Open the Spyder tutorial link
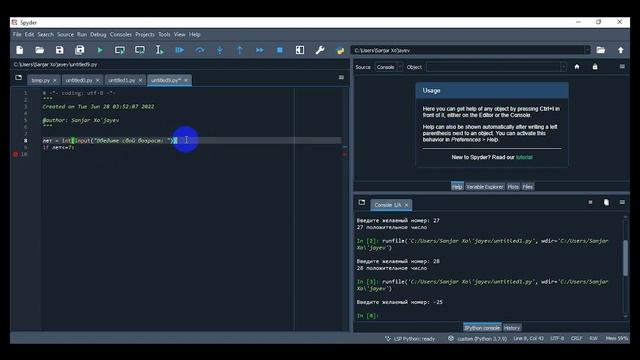 pos(524,157)
